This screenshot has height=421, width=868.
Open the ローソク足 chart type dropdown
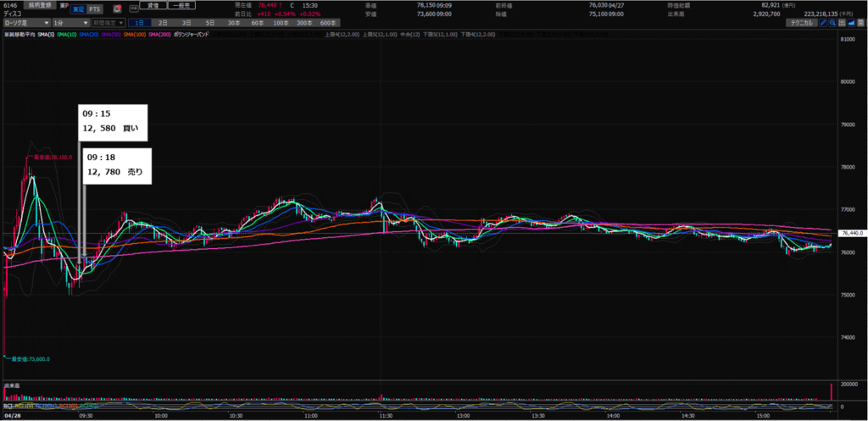pos(24,23)
